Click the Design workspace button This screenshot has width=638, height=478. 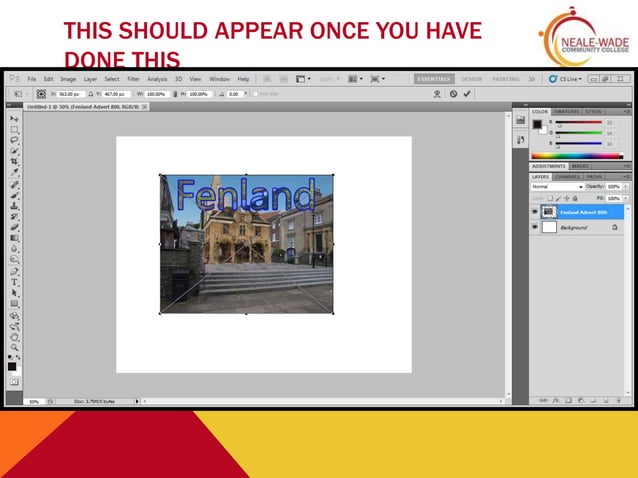click(x=472, y=79)
